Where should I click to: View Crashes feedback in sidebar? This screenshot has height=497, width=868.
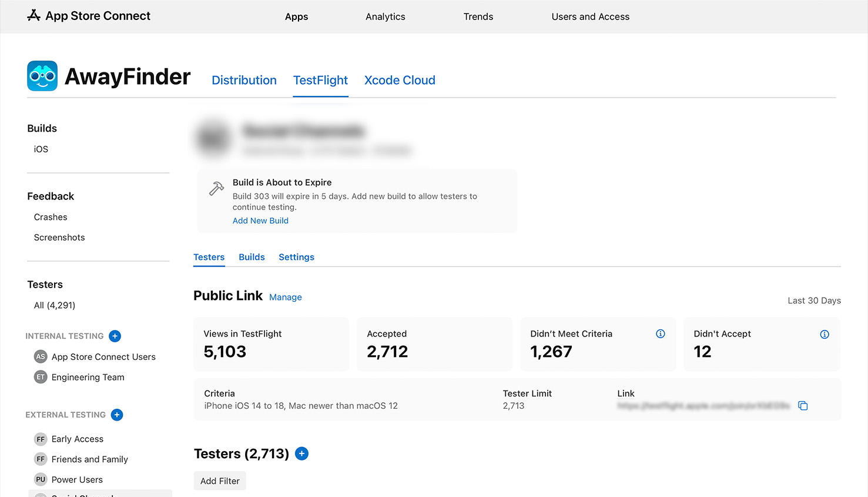coord(51,217)
